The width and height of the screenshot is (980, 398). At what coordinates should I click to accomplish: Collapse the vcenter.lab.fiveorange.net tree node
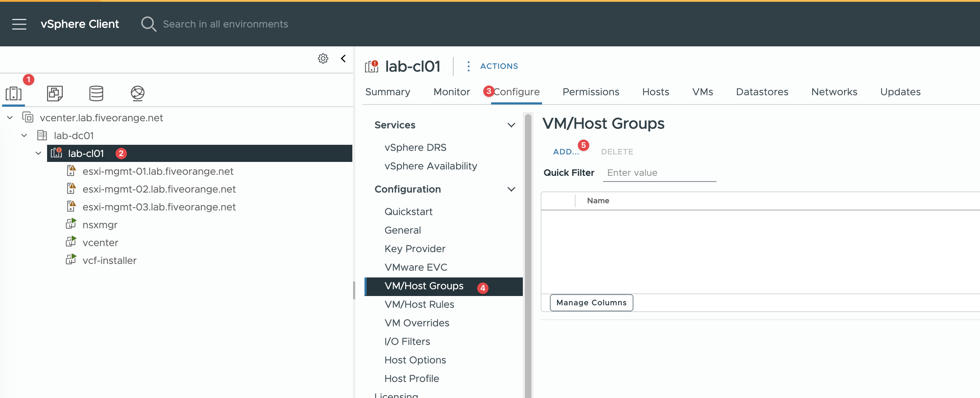10,118
